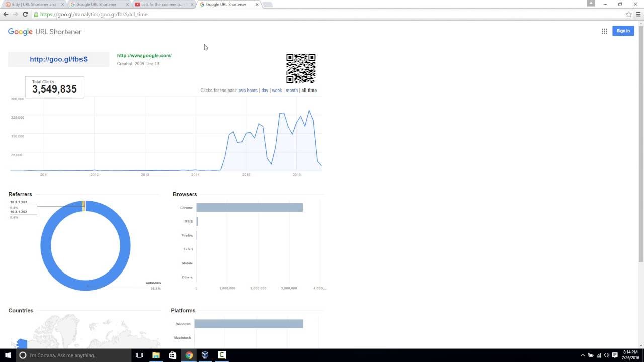Screen dimensions: 644x362
Task: Open the http://www.google.com/ destination link
Action: (x=144, y=56)
